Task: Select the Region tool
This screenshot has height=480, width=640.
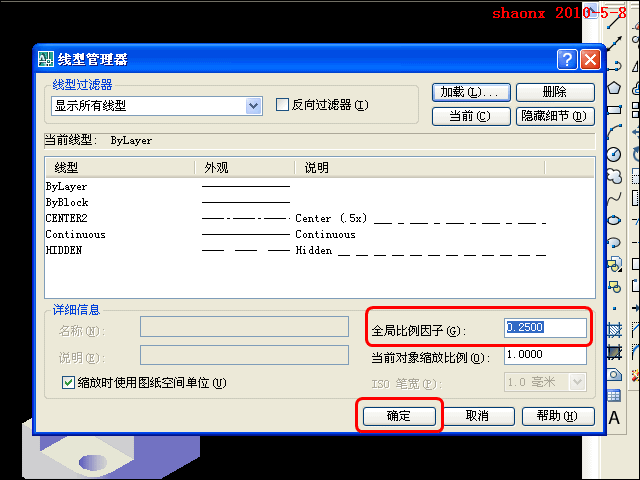Action: 614,374
